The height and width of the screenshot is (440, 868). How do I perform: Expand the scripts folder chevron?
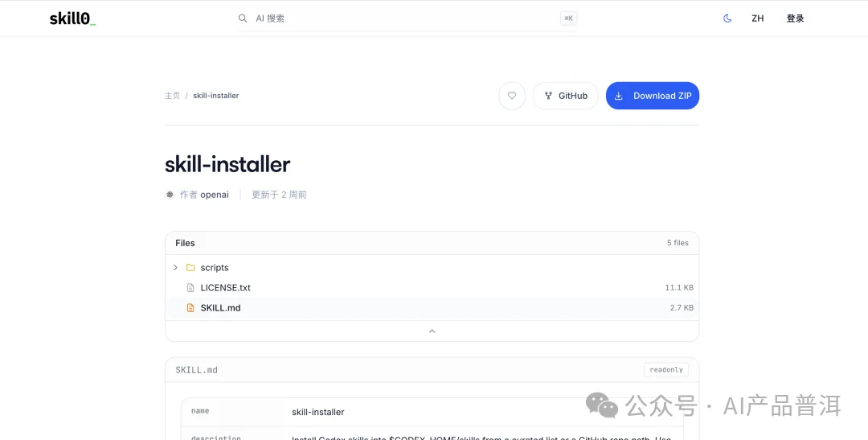175,268
